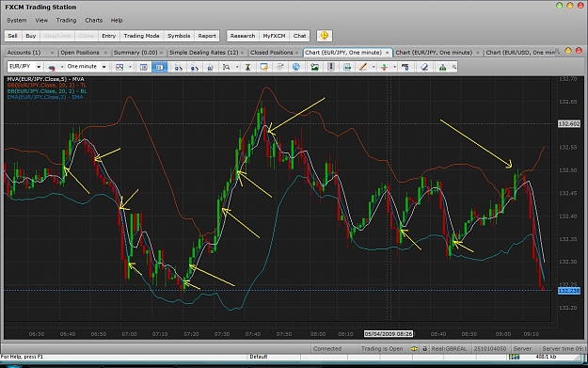Click the yellow note label icon
This screenshot has height=368, width=588.
coord(264,67)
